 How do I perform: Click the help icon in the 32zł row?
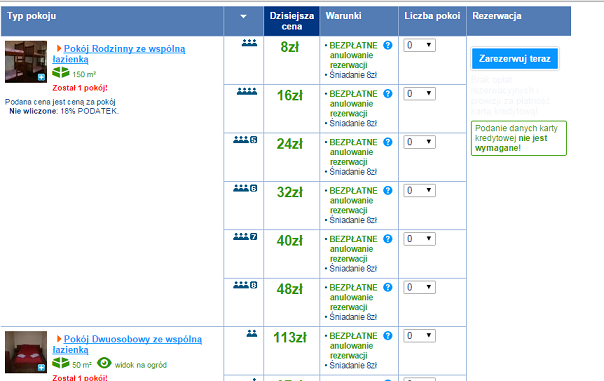point(388,191)
